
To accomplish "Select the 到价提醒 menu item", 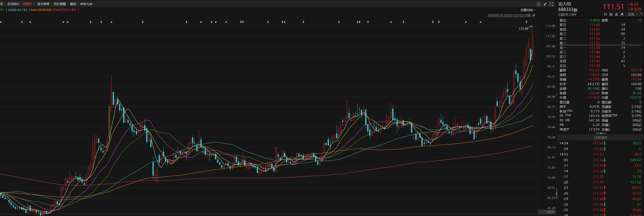I will [60, 4].
